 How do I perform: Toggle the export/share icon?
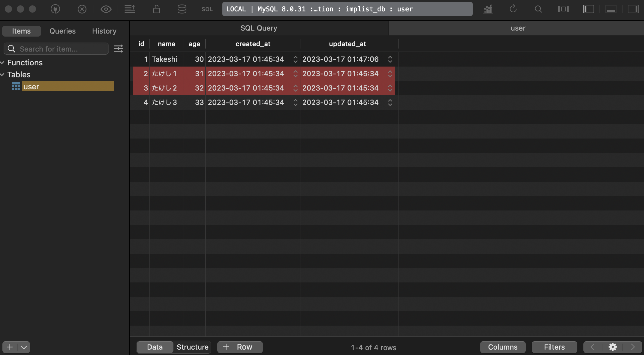(130, 9)
